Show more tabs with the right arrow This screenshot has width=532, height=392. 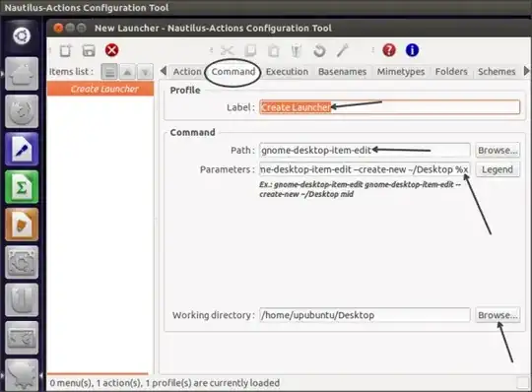coord(526,71)
